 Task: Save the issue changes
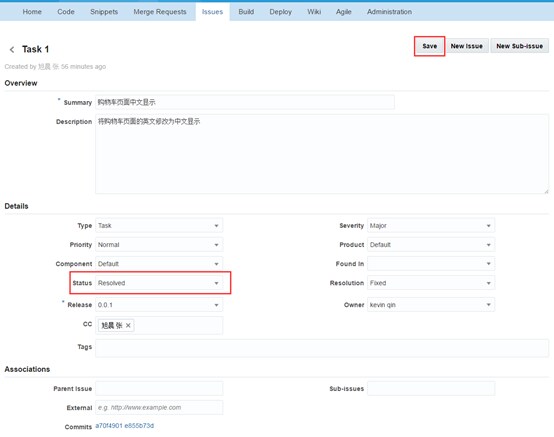point(429,46)
